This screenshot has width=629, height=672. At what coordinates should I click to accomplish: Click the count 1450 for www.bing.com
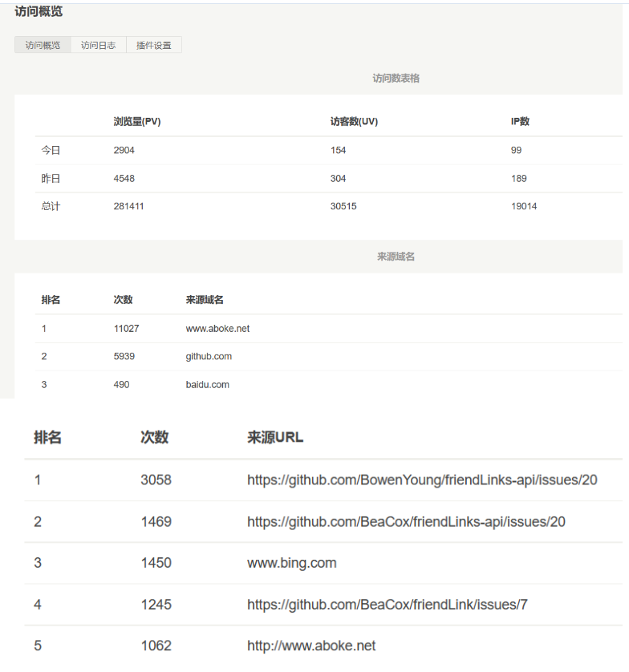pos(156,563)
